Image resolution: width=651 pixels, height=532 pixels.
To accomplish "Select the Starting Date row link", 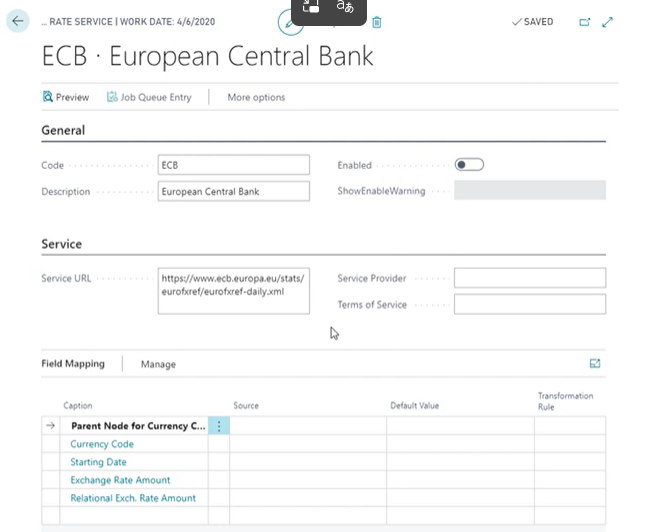I will coord(98,462).
